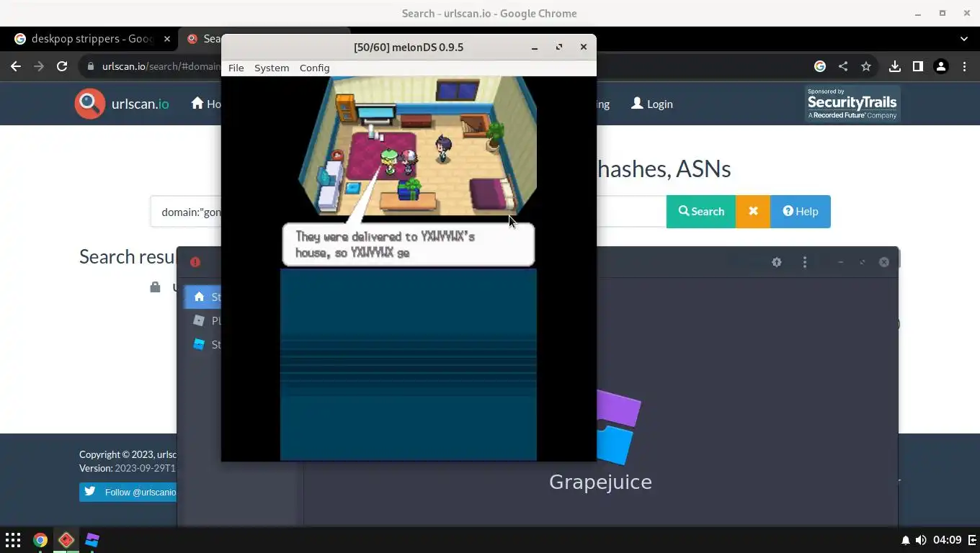Open the blue Help button
Image resolution: width=980 pixels, height=553 pixels.
(800, 211)
